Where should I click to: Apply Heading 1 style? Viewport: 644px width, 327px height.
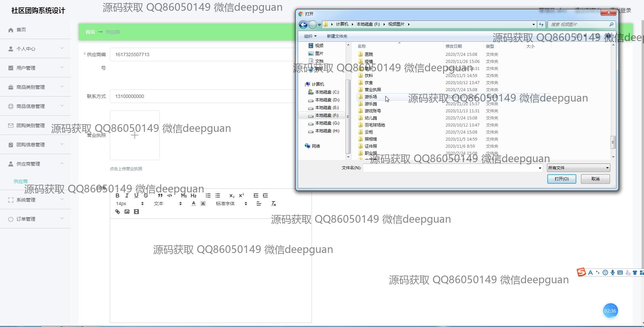pyautogui.click(x=184, y=195)
